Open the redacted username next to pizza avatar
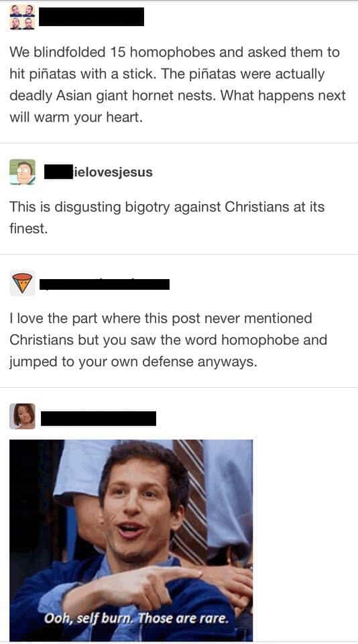Screen dimensions: 358x644 pos(105,284)
